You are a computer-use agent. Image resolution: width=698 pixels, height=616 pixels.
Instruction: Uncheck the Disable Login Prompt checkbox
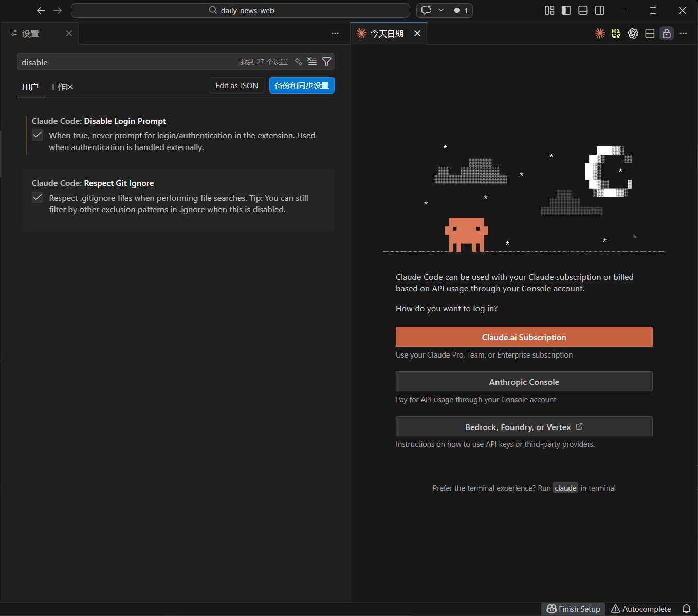[38, 135]
